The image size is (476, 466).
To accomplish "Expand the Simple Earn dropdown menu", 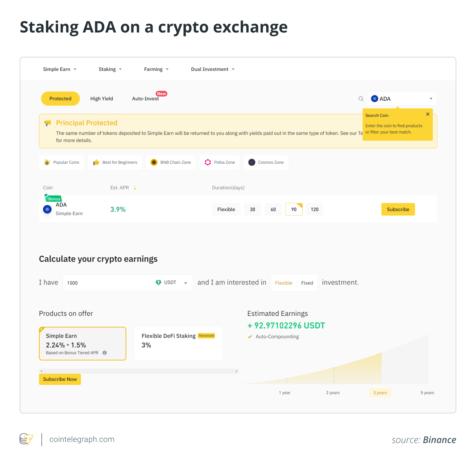I will [59, 69].
